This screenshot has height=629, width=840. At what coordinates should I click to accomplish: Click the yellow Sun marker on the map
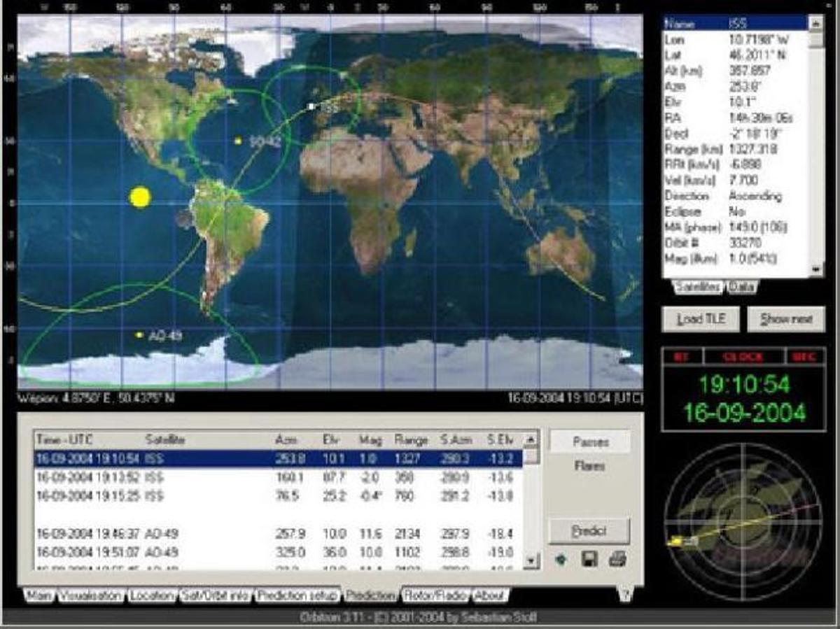(140, 197)
